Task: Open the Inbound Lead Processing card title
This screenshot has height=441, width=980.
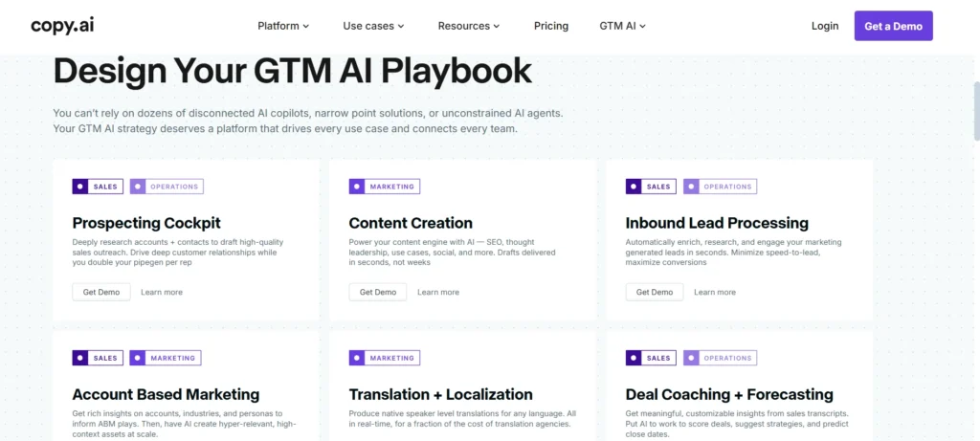Action: 717,223
